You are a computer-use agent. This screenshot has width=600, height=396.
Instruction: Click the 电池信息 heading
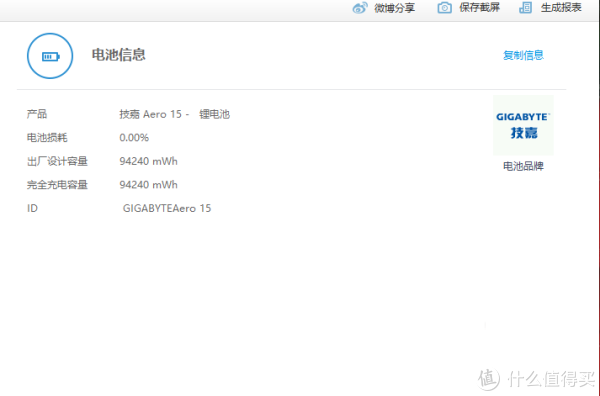click(x=118, y=55)
